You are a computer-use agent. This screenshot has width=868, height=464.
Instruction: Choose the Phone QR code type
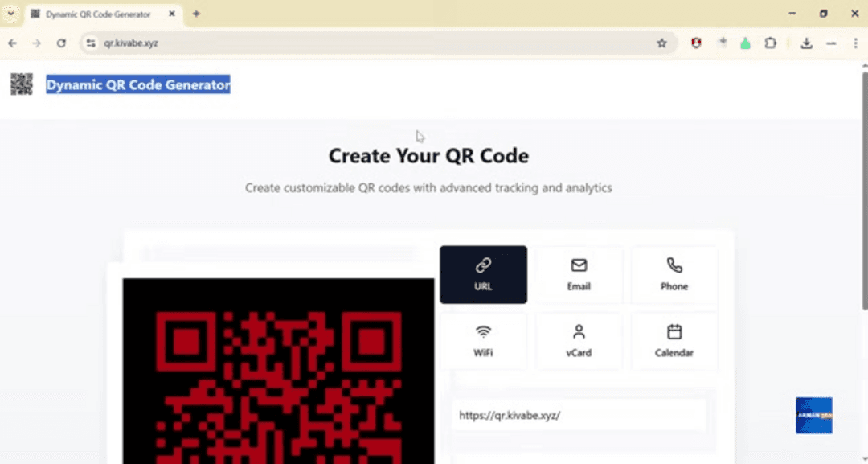(674, 274)
